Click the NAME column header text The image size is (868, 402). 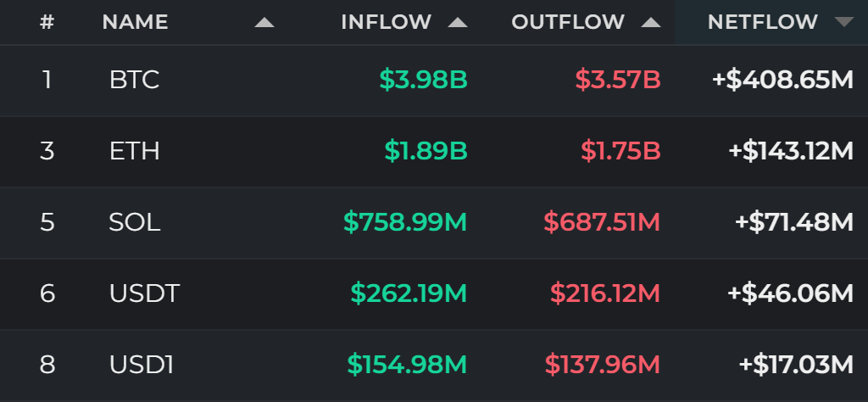[x=135, y=22]
